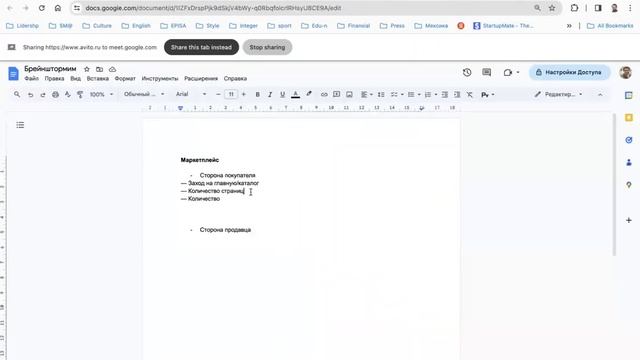Screen dimensions: 640x360
Task: Open the zoom 100% dropdown
Action: point(101,95)
